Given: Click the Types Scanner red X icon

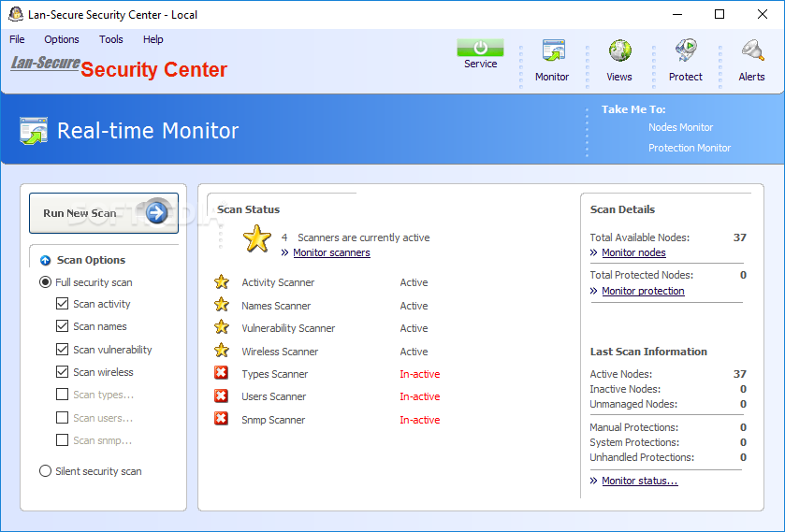Looking at the screenshot, I should click(222, 373).
